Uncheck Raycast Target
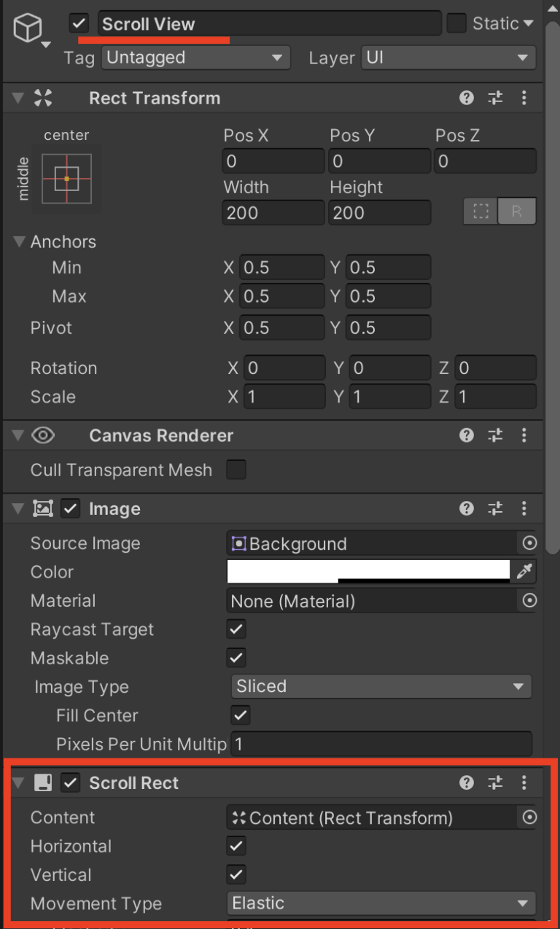Screen dimensions: 560x929 [x=236, y=629]
